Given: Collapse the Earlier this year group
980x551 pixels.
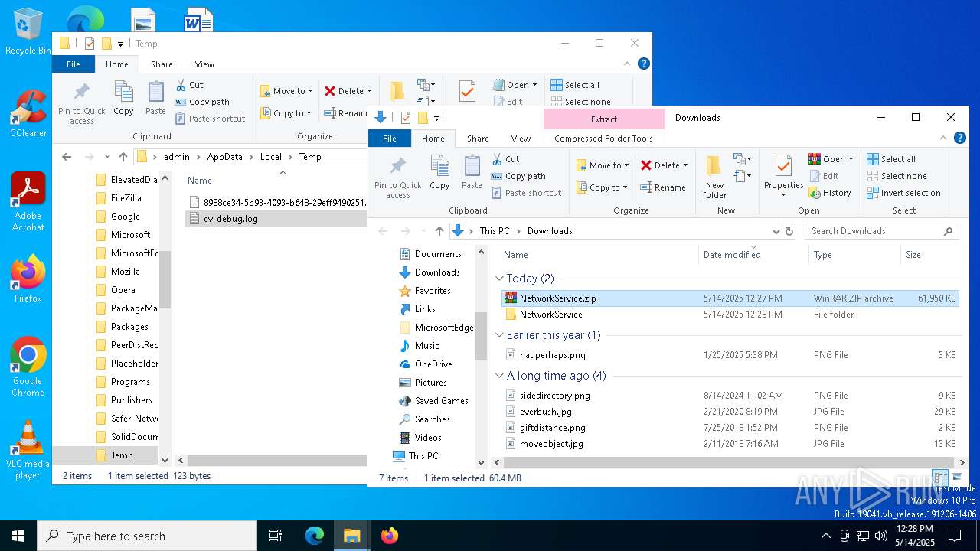Looking at the screenshot, I should (500, 335).
